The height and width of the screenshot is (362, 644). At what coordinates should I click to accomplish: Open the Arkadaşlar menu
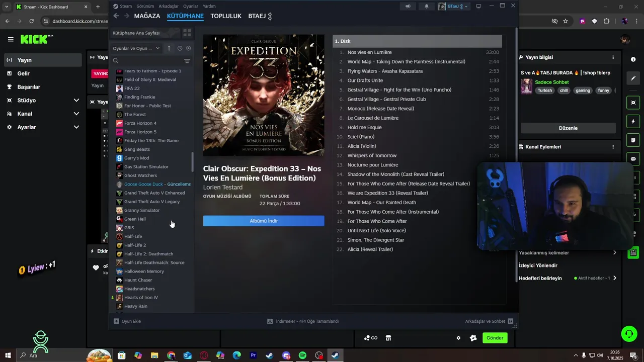[x=169, y=6]
